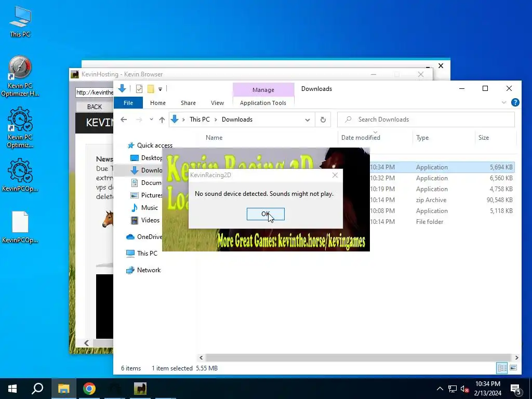Open the Customize Quick Access Toolbar dropdown
Screen dimensions: 532x399
pos(160,89)
